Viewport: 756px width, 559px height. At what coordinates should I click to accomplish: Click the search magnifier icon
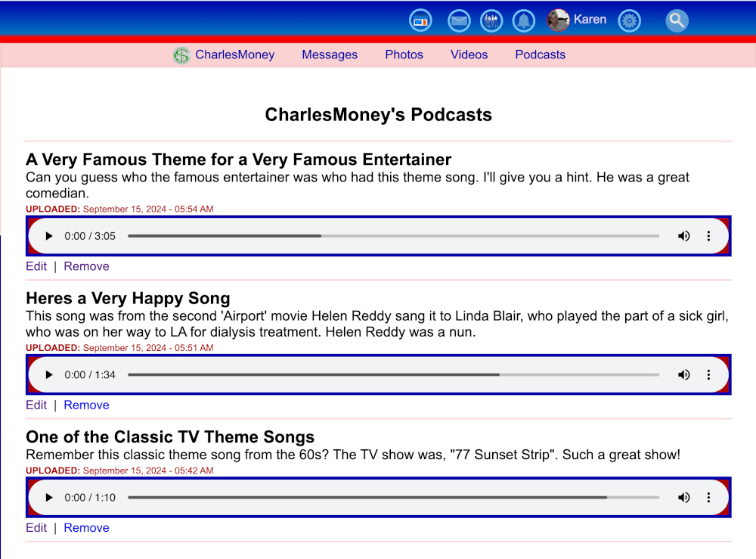click(677, 20)
